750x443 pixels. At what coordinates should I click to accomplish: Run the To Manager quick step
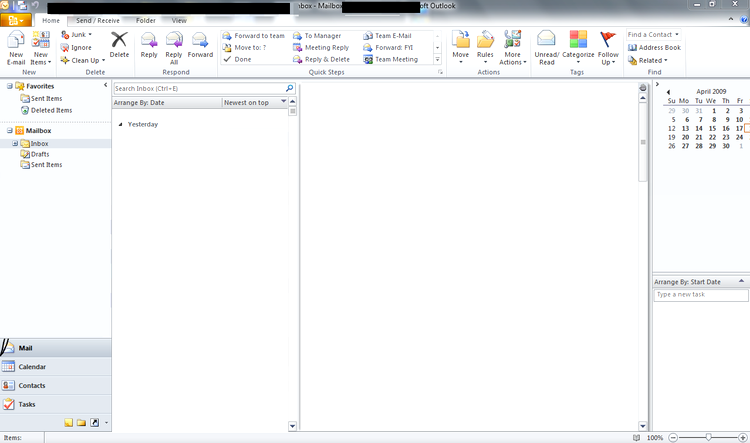(317, 35)
